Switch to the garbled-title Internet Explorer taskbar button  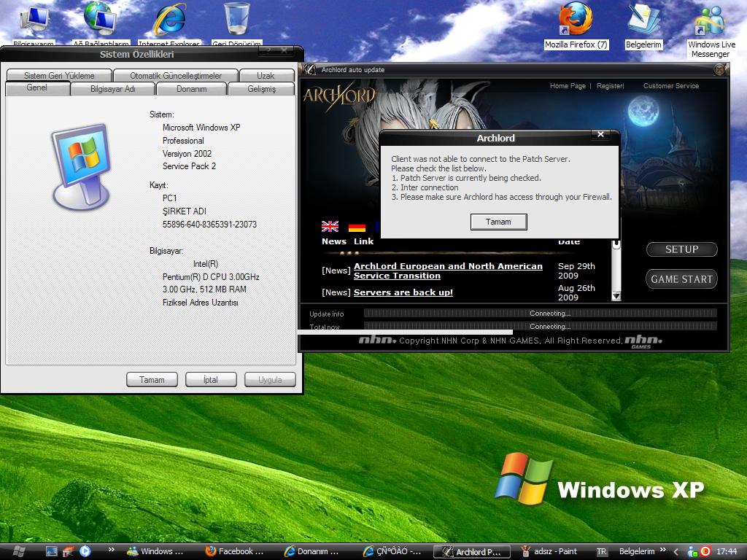(x=391, y=551)
